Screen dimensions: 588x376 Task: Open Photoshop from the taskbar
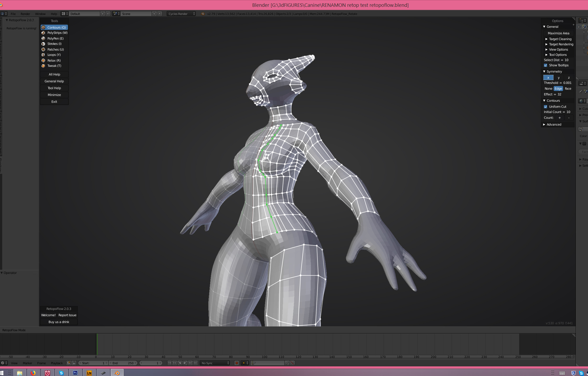point(75,373)
